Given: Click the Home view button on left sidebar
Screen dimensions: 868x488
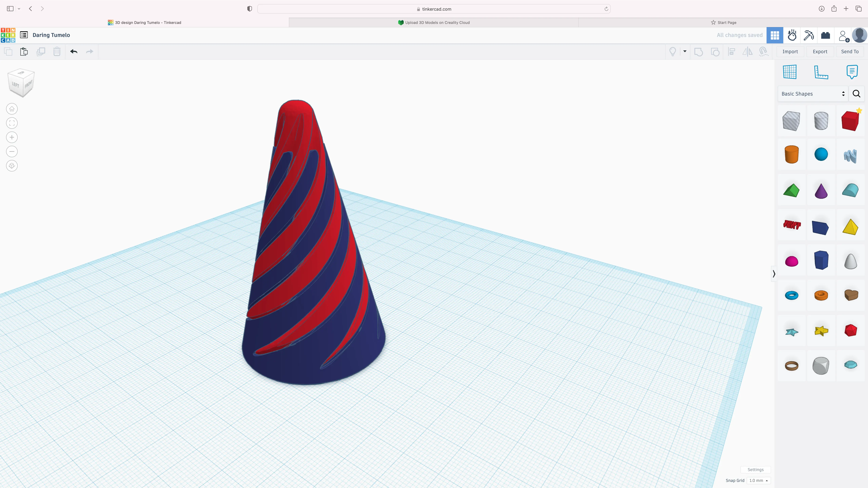Looking at the screenshot, I should point(12,108).
